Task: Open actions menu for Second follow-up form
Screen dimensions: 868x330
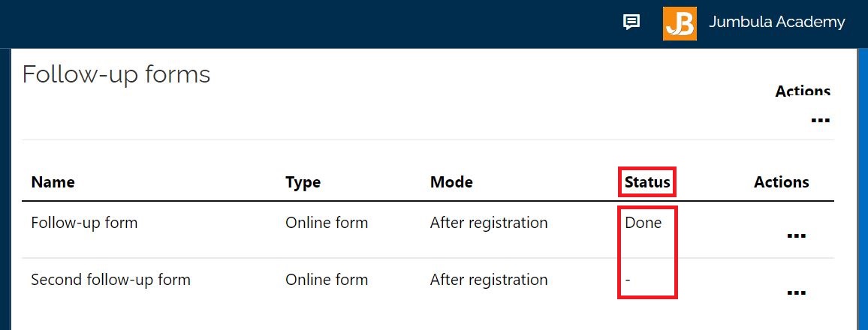Action: click(x=796, y=292)
